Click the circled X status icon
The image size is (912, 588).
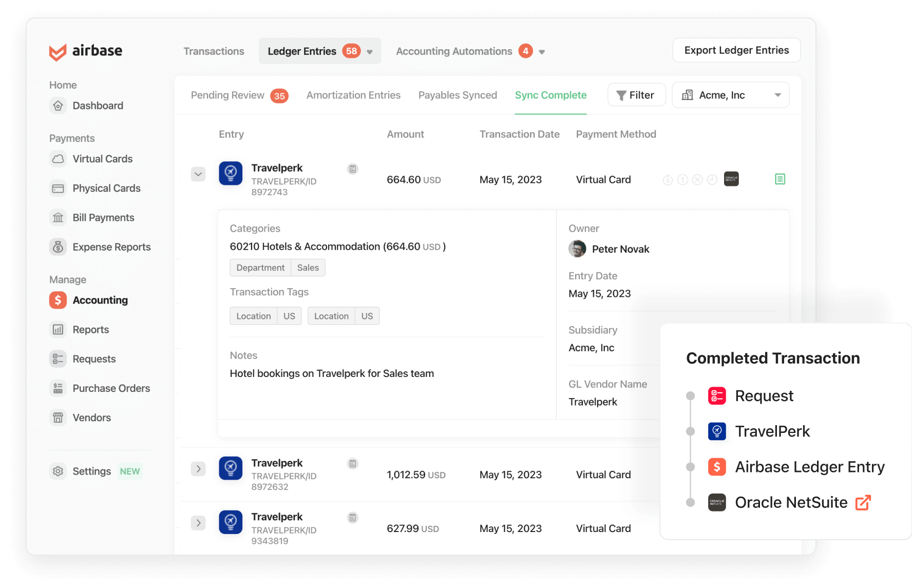[697, 180]
